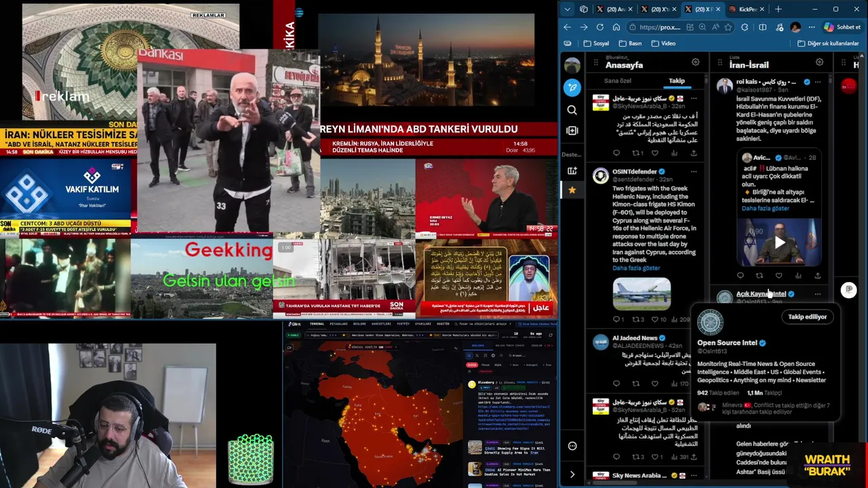Click Daha fazla göster in quoted Avic post
The height and width of the screenshot is (488, 868).
pos(766,209)
